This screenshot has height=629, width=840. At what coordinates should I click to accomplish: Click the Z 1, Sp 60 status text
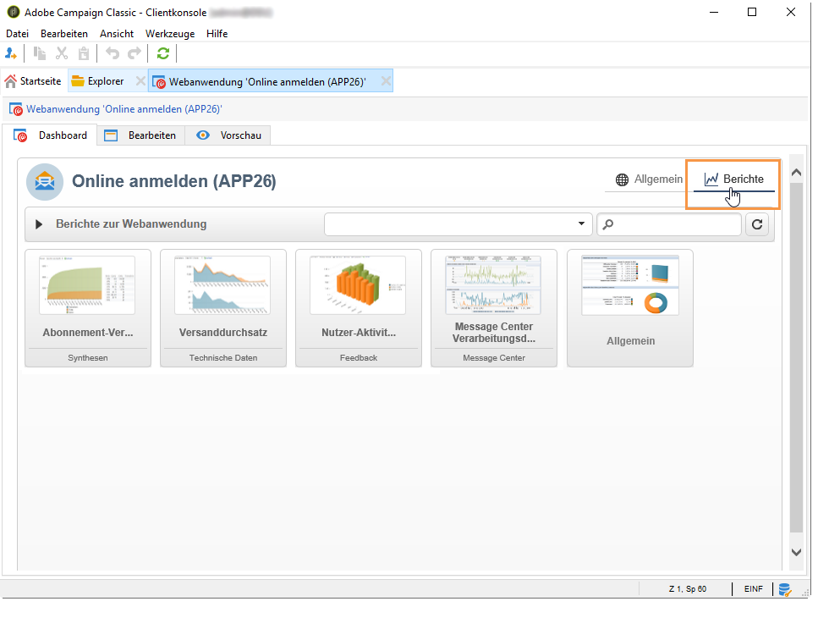[688, 588]
